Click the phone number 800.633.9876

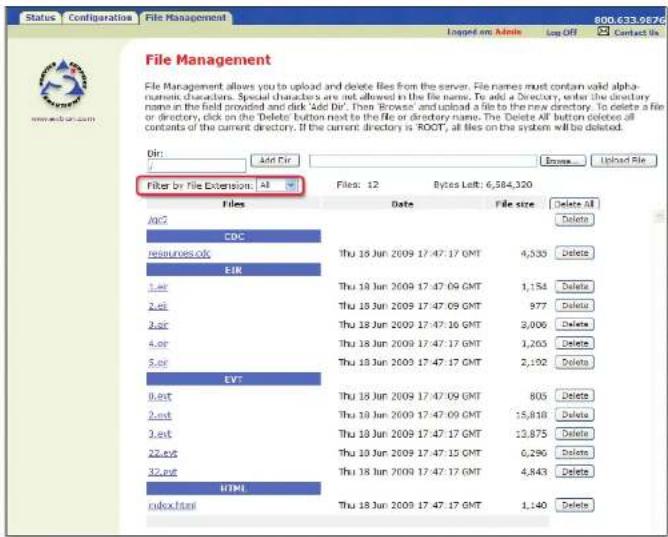click(x=629, y=20)
